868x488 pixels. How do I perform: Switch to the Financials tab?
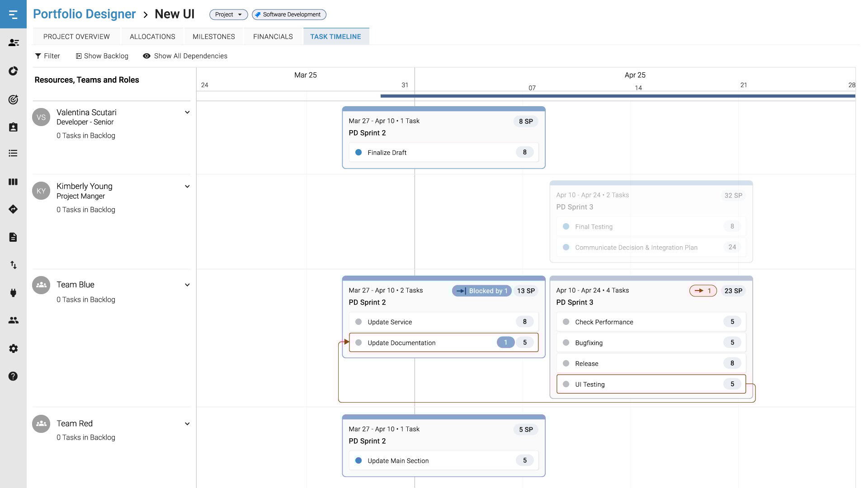click(x=273, y=37)
